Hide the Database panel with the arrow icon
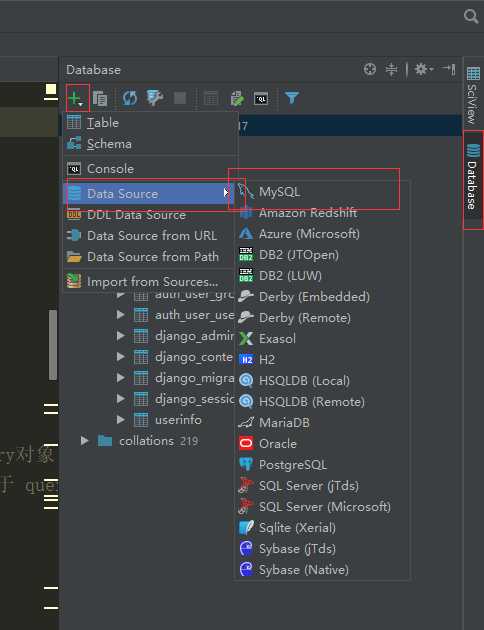The width and height of the screenshot is (484, 630). (448, 70)
